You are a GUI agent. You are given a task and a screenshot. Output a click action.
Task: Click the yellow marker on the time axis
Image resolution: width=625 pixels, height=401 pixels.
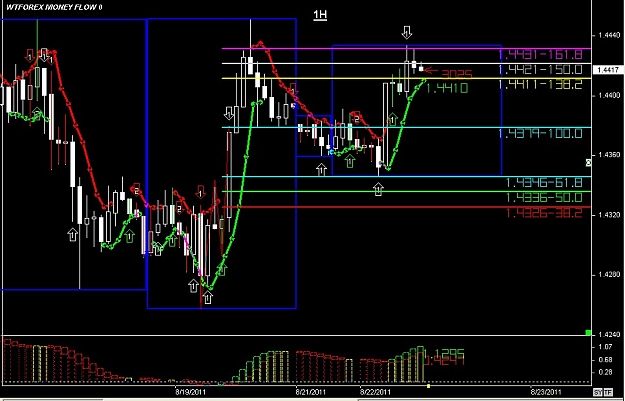428,386
